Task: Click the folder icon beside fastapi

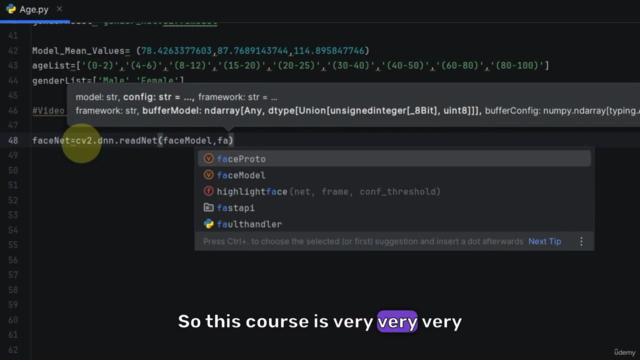Action: (209, 207)
